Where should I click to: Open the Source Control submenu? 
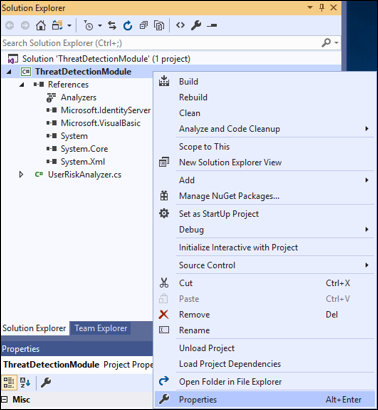265,265
